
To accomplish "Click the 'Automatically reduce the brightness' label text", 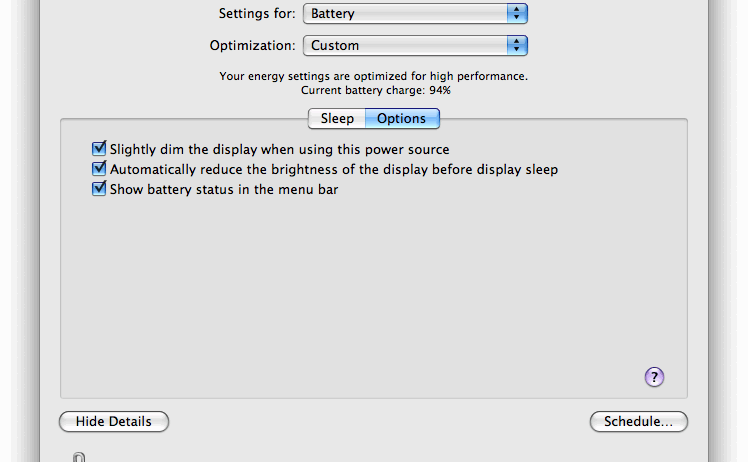I will (333, 169).
